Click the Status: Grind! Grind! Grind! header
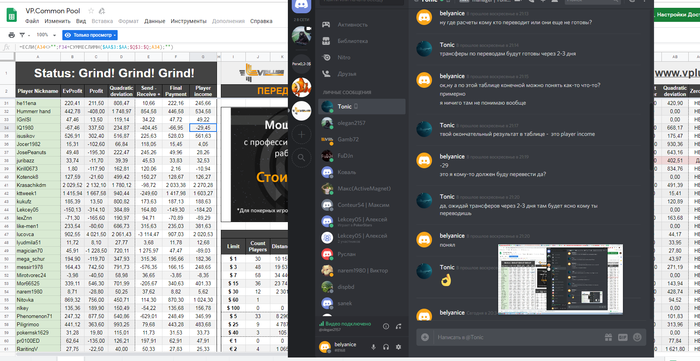Screen dimensions: 700x361 click(116, 73)
